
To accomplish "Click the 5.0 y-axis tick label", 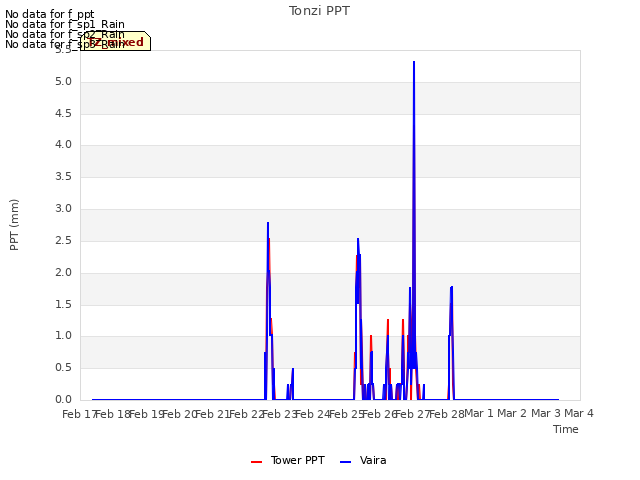I will click(x=63, y=82).
